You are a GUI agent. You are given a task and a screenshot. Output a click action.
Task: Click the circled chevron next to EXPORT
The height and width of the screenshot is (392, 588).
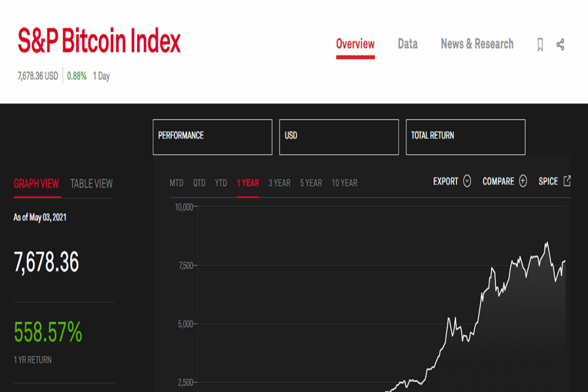466,181
